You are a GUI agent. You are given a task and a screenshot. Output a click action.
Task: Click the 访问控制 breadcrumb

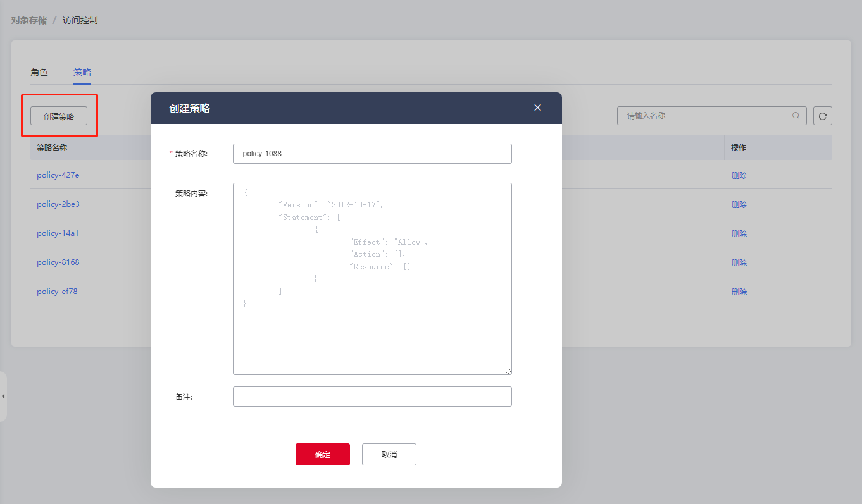click(80, 20)
